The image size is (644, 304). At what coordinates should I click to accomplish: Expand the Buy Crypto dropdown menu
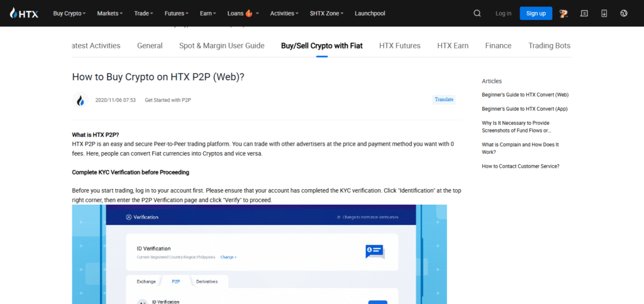click(x=69, y=13)
